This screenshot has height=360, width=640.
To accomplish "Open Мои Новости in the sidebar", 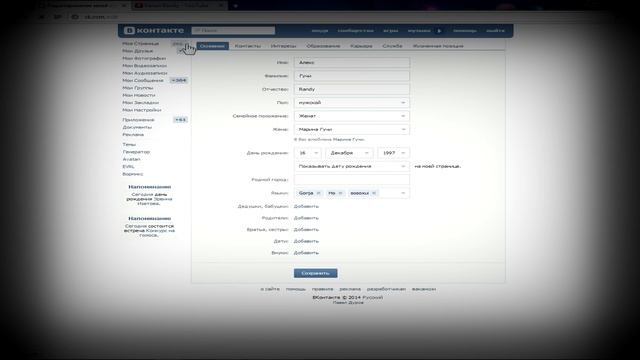I will point(139,95).
